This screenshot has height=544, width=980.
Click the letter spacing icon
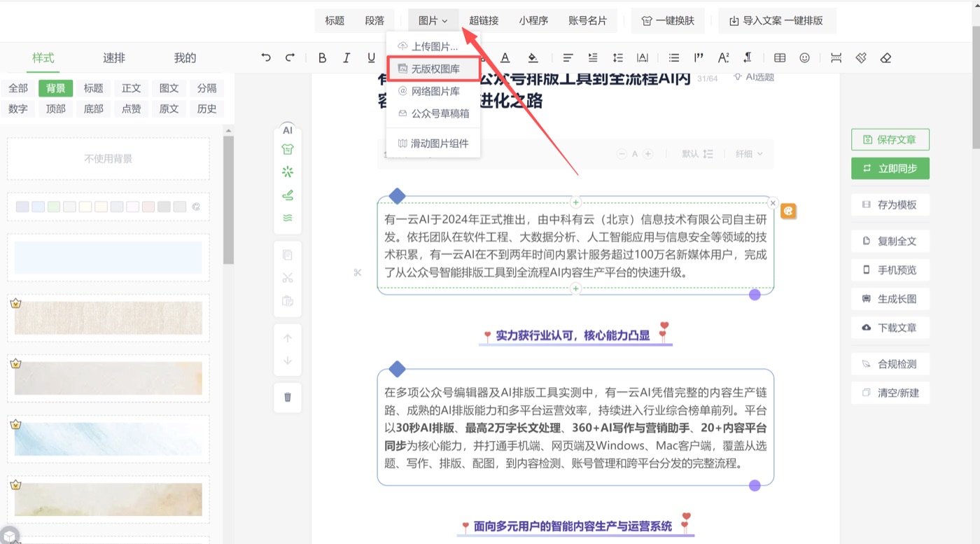click(x=643, y=58)
